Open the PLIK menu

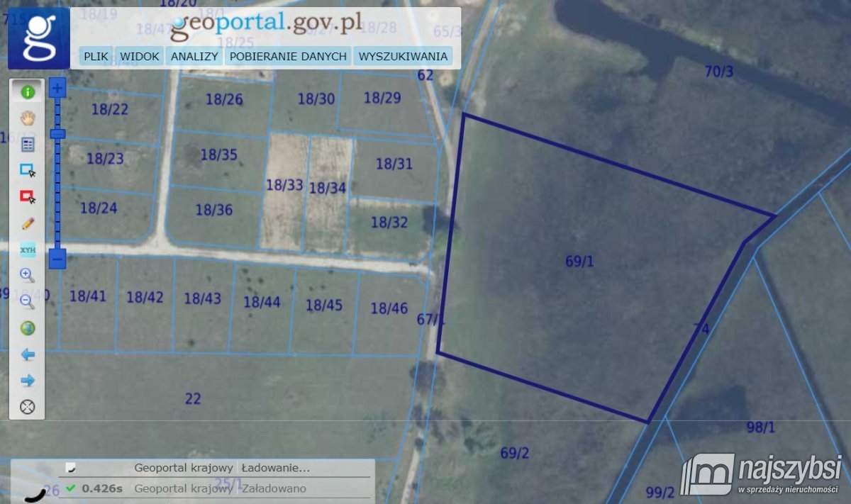point(96,56)
